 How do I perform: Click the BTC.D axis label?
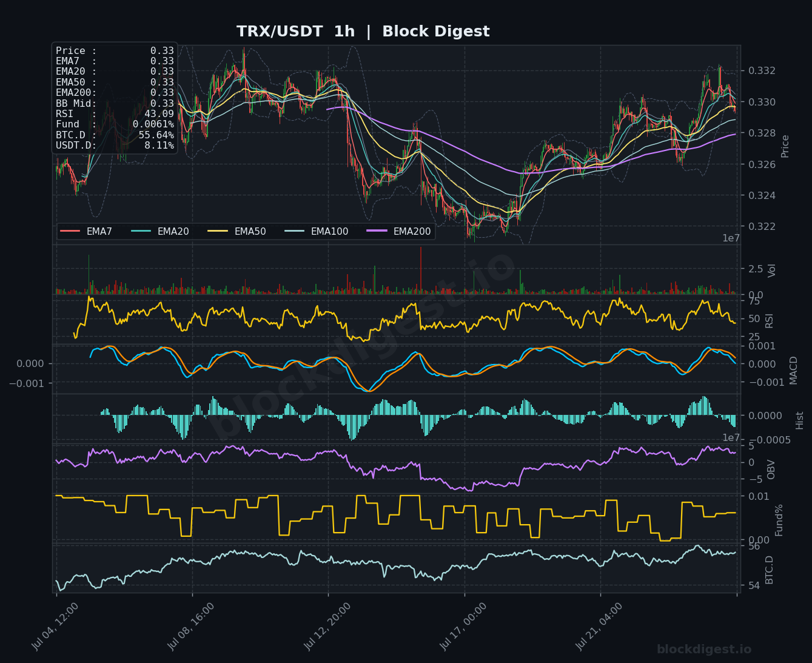pyautogui.click(x=770, y=570)
